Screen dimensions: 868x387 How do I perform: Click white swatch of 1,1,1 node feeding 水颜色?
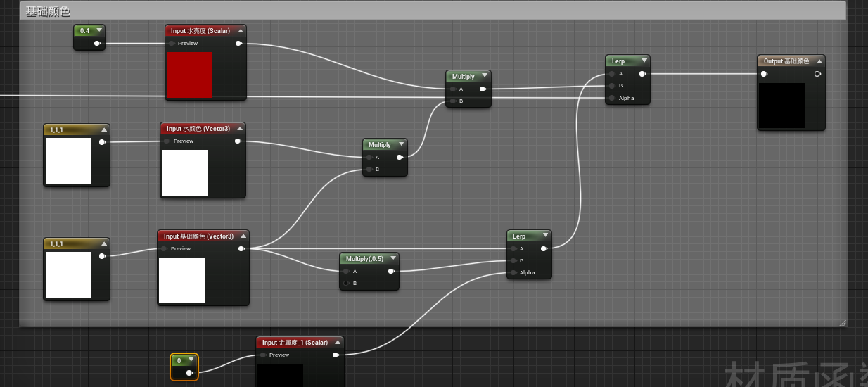pos(69,160)
